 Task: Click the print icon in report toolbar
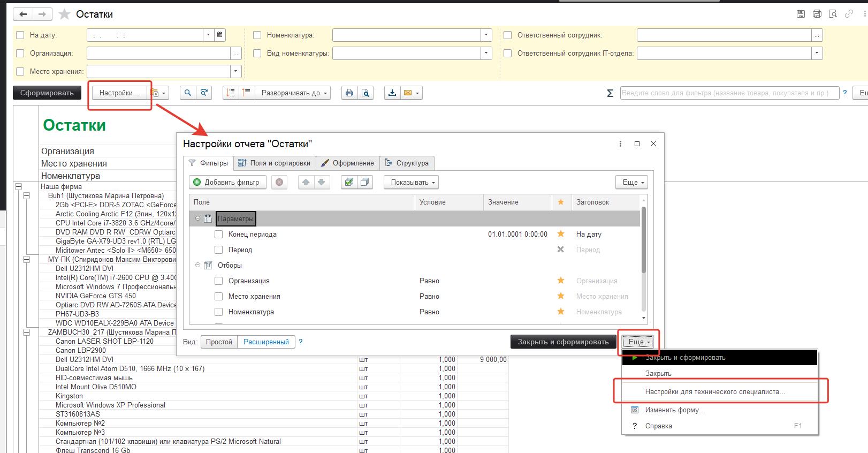coord(349,93)
